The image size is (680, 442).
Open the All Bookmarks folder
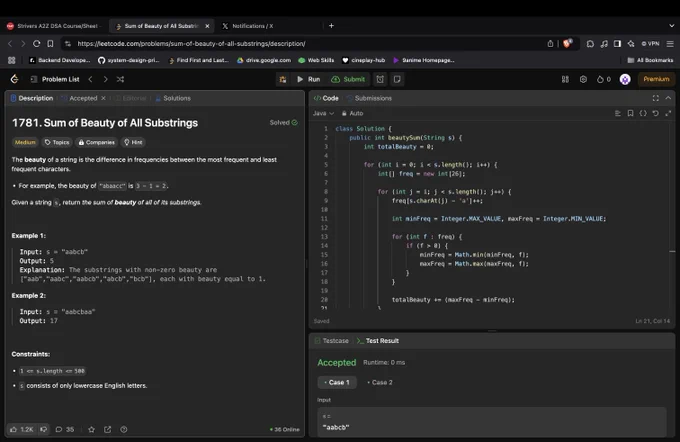click(x=650, y=60)
